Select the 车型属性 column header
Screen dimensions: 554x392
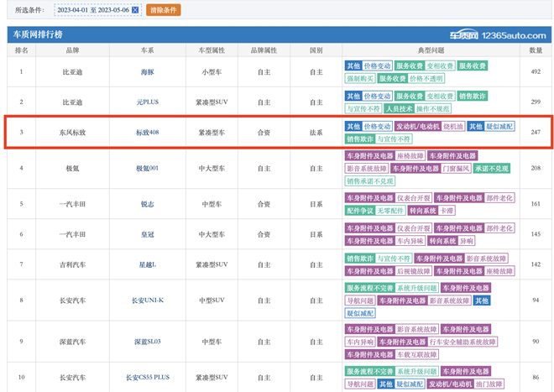(212, 50)
